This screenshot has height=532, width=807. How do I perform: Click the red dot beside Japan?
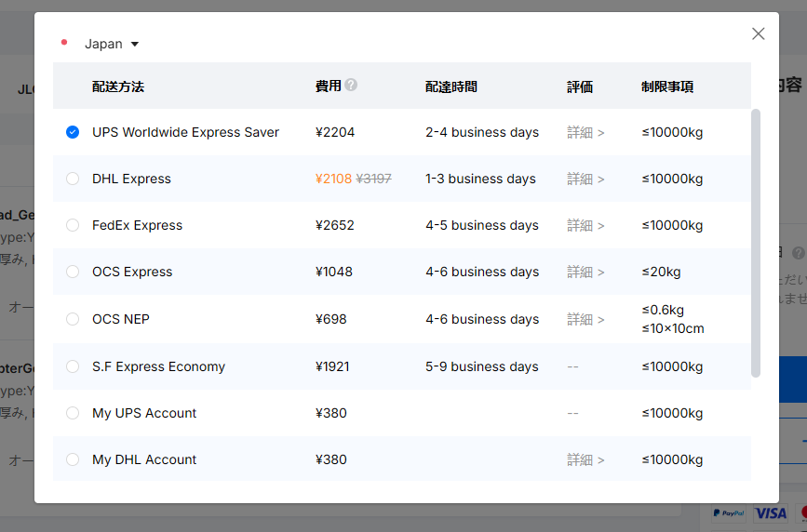pos(64,43)
